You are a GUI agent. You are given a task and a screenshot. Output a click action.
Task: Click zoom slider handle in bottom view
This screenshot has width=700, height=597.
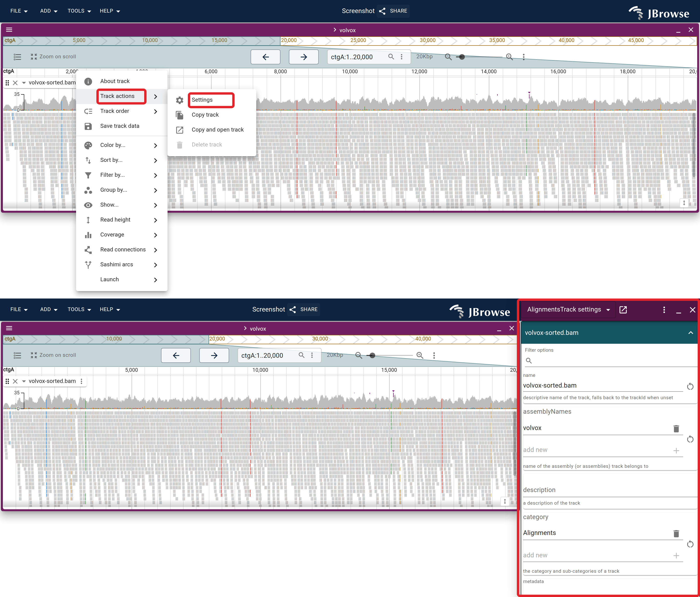372,355
